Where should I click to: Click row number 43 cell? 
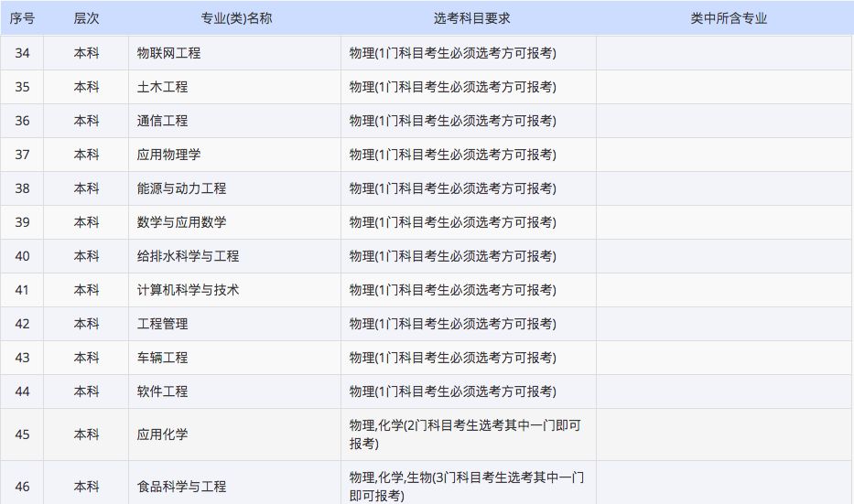coord(22,358)
